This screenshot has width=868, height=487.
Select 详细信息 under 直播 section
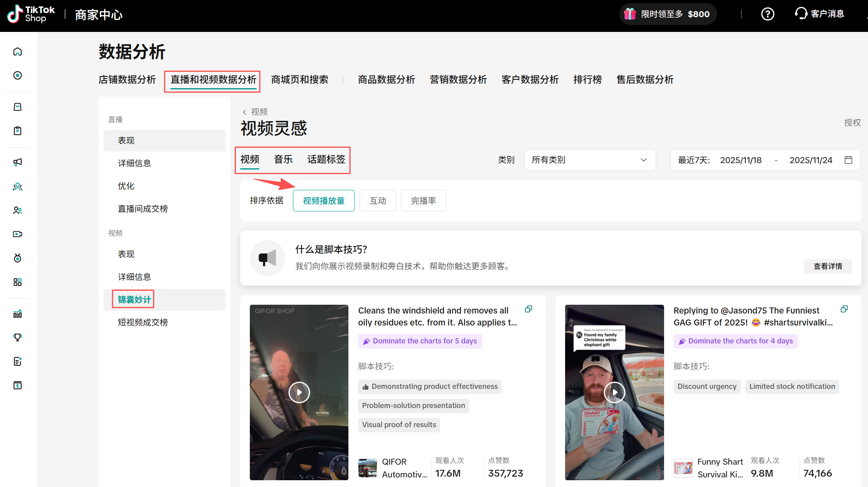[164, 164]
